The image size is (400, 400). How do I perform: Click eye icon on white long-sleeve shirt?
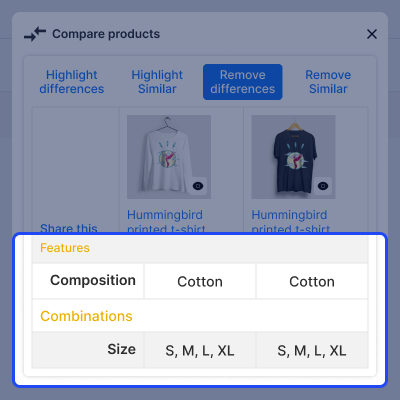pyautogui.click(x=198, y=186)
